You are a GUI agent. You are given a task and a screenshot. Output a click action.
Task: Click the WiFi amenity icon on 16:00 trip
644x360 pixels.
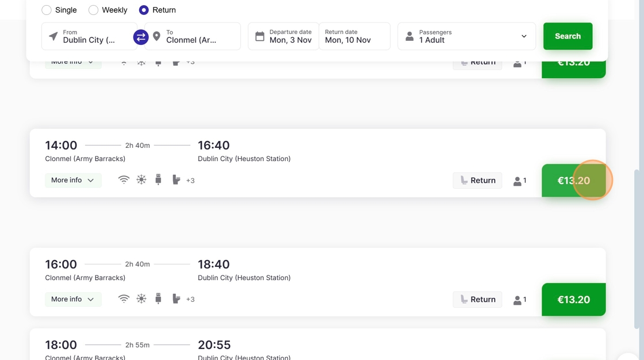[124, 299]
